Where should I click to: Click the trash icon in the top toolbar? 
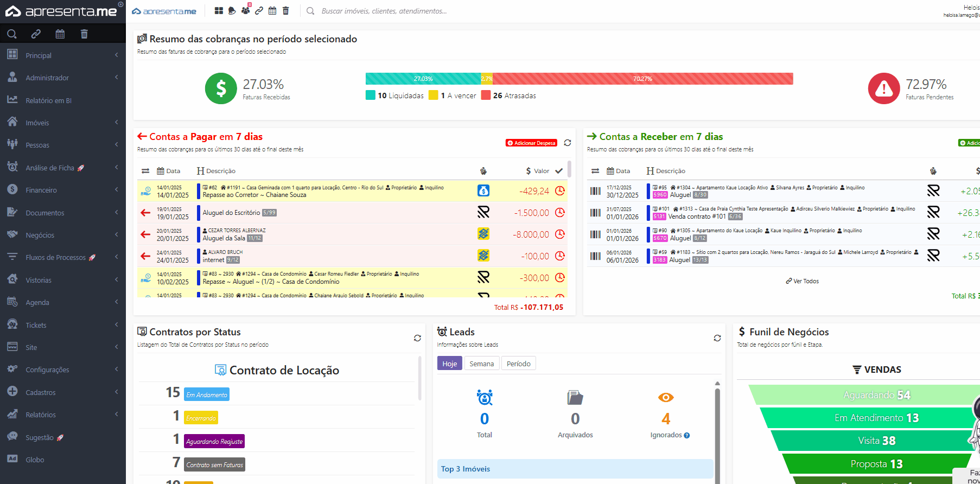click(286, 11)
